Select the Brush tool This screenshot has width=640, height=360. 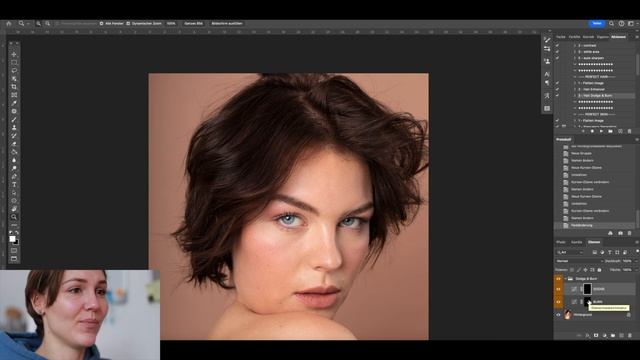click(14, 120)
